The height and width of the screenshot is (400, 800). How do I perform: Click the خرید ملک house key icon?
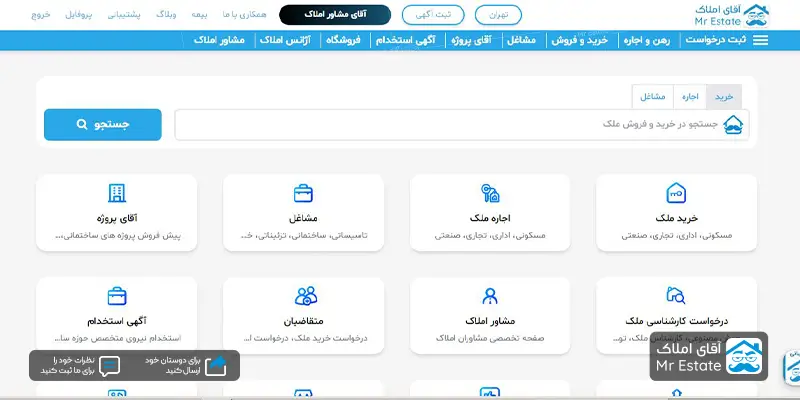coord(676,193)
